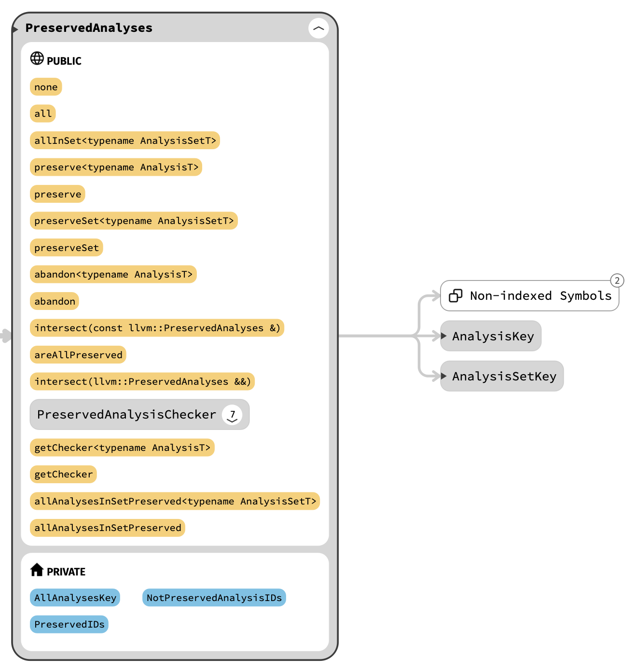634x672 pixels.
Task: Select intersect(const llvm::PreservedAnalyses &) method
Action: [157, 328]
